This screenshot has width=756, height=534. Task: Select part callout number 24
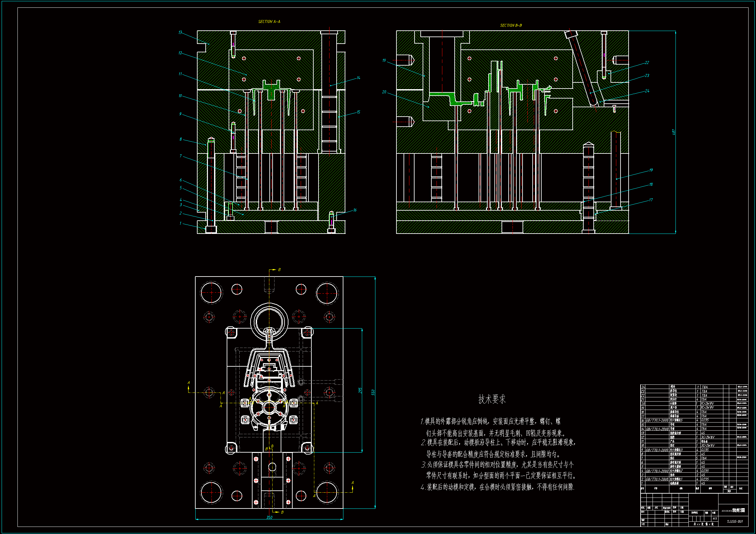point(647,91)
